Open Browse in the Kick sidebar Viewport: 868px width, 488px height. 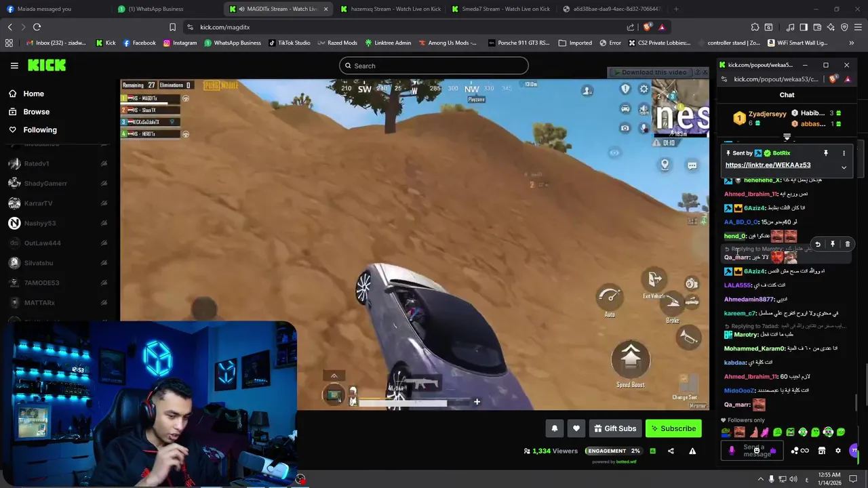point(36,112)
